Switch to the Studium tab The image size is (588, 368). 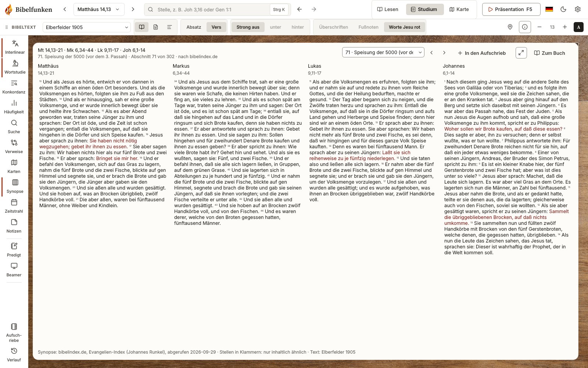(x=424, y=9)
